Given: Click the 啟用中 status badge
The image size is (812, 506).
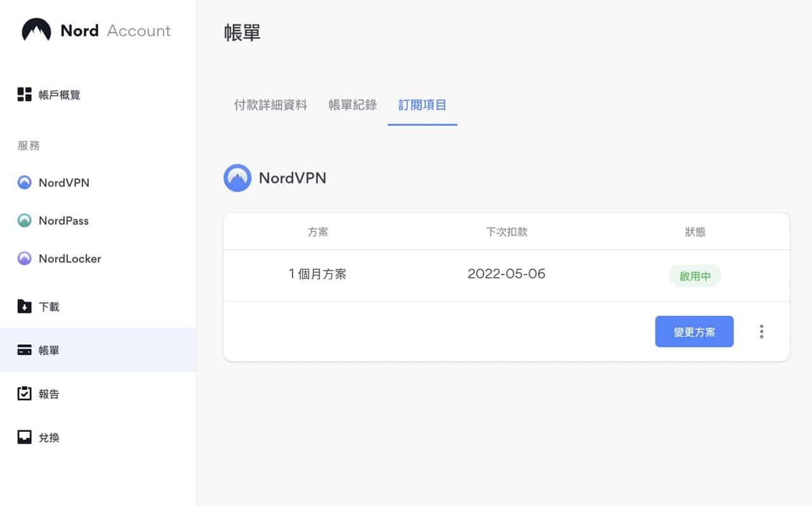Looking at the screenshot, I should tap(695, 276).
